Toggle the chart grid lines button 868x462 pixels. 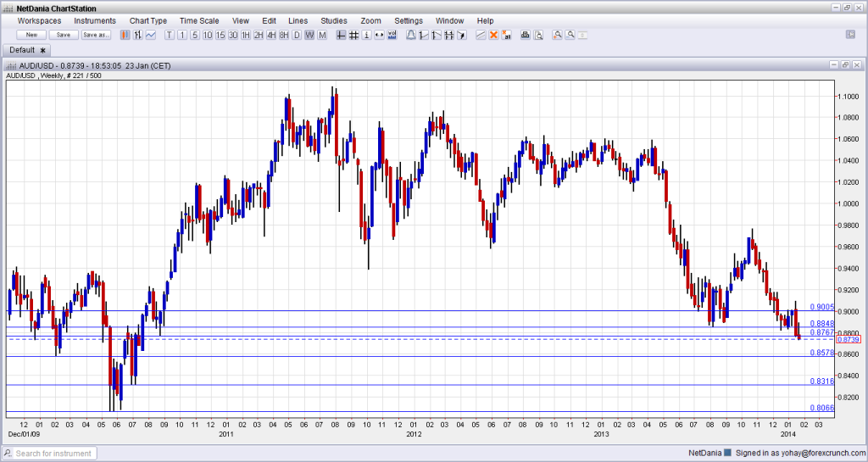coord(353,35)
